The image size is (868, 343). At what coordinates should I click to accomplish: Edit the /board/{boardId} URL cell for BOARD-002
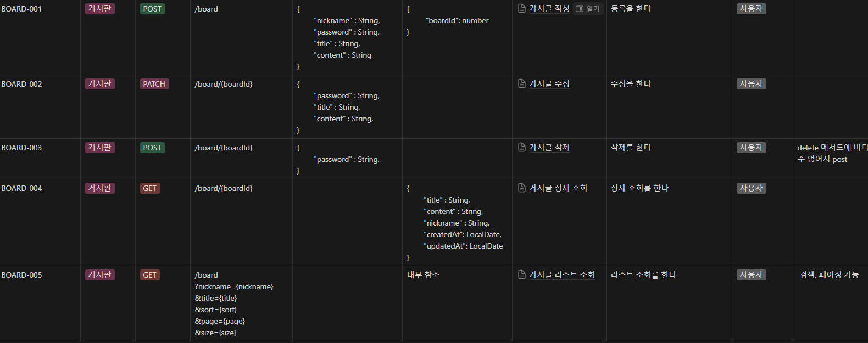[224, 84]
